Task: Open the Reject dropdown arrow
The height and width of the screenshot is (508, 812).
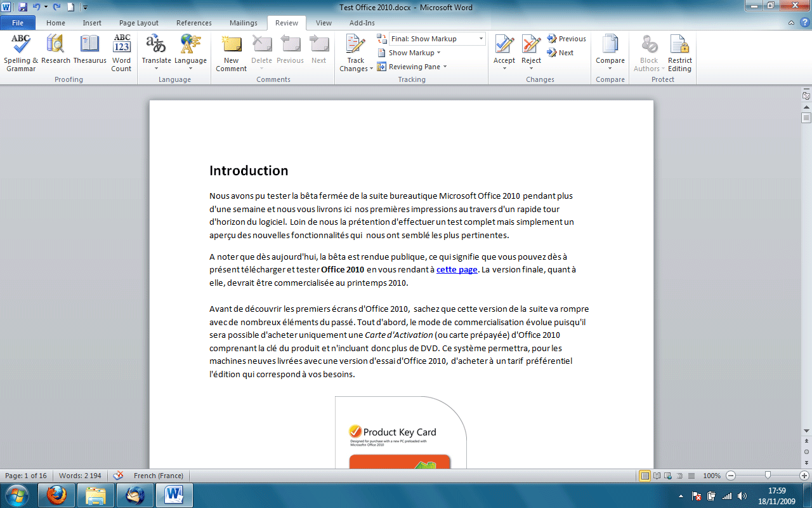Action: (x=531, y=69)
